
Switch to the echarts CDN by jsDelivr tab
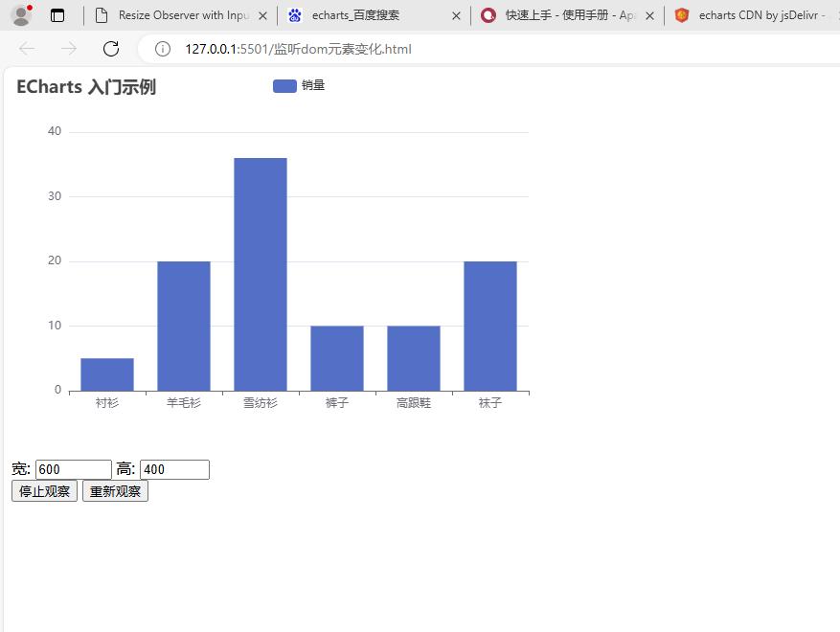tap(757, 15)
